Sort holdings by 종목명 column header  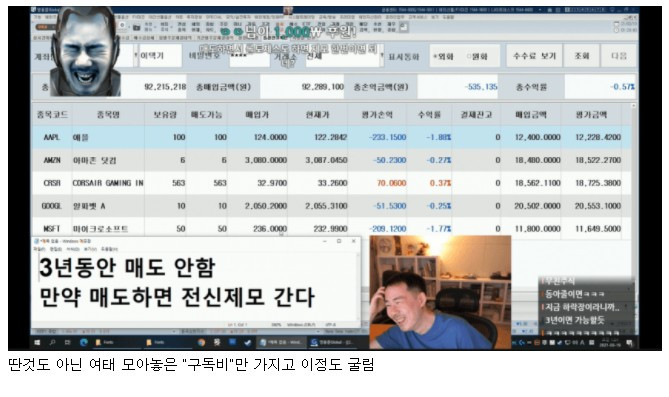pyautogui.click(x=108, y=114)
